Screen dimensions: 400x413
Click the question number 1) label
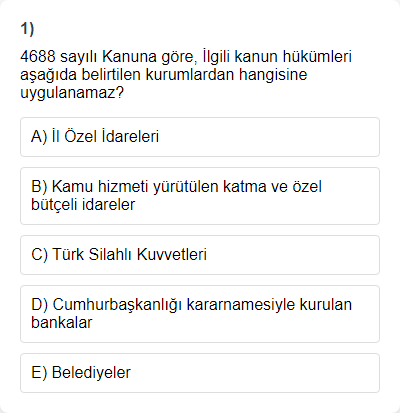pyautogui.click(x=27, y=29)
